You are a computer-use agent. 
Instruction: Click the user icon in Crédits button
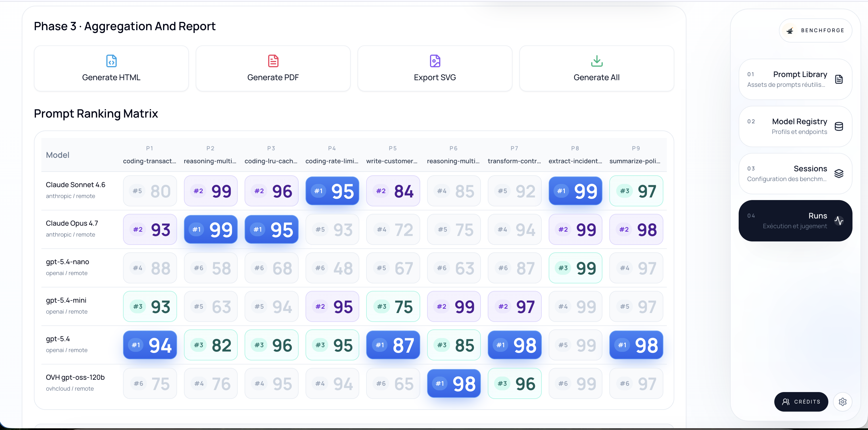[786, 402]
